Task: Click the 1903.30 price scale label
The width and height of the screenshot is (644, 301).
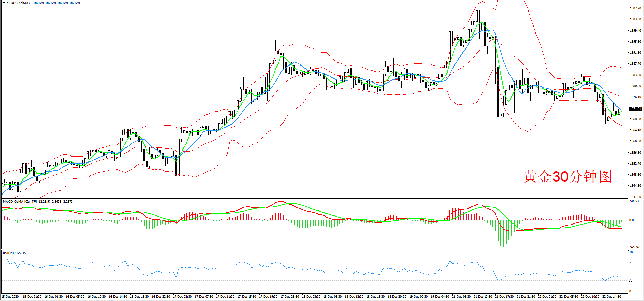Action: point(635,19)
